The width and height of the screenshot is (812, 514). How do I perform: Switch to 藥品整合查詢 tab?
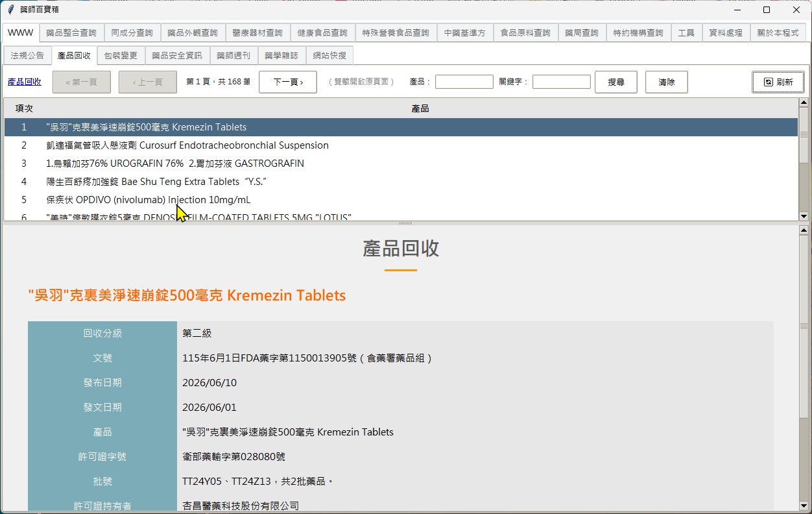71,33
